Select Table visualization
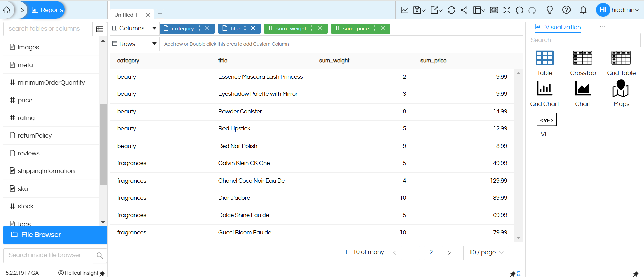Viewport: 644px width, 278px height. [x=544, y=63]
